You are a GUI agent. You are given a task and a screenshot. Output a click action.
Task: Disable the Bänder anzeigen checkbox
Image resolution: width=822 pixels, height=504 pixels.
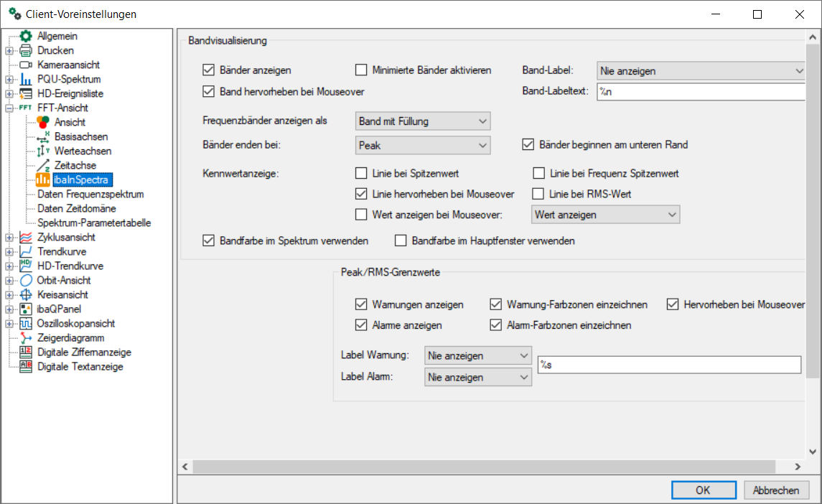click(209, 70)
